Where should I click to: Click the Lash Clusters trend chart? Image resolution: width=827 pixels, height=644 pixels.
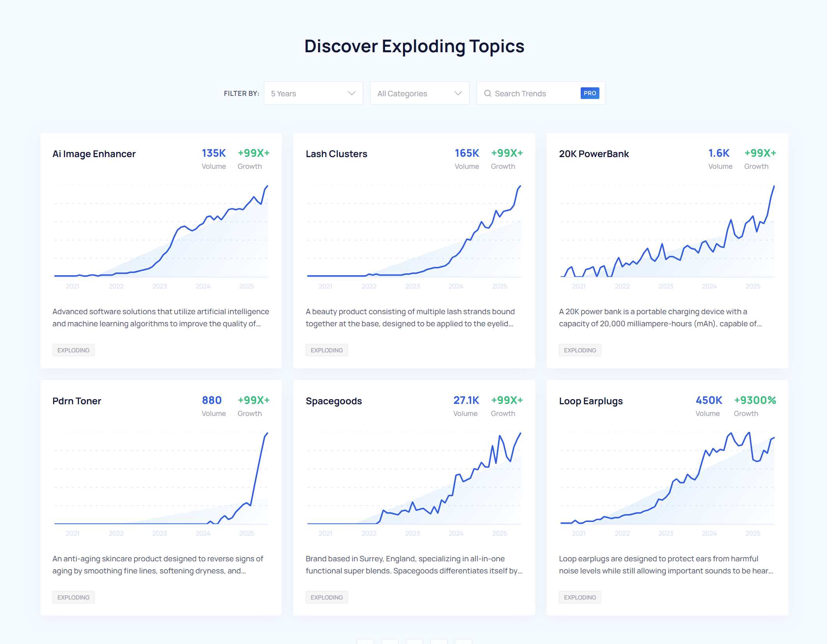coord(414,234)
